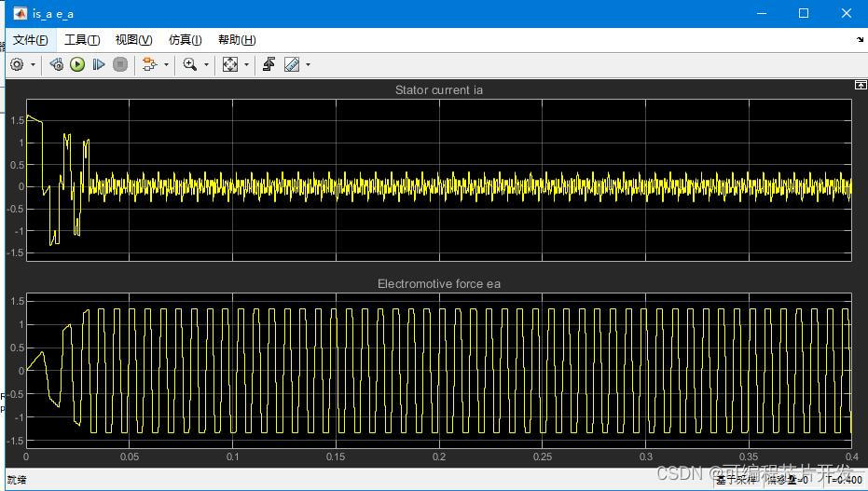Select the zoom magnifier tool
Viewport: 868px width, 491px height.
point(190,64)
